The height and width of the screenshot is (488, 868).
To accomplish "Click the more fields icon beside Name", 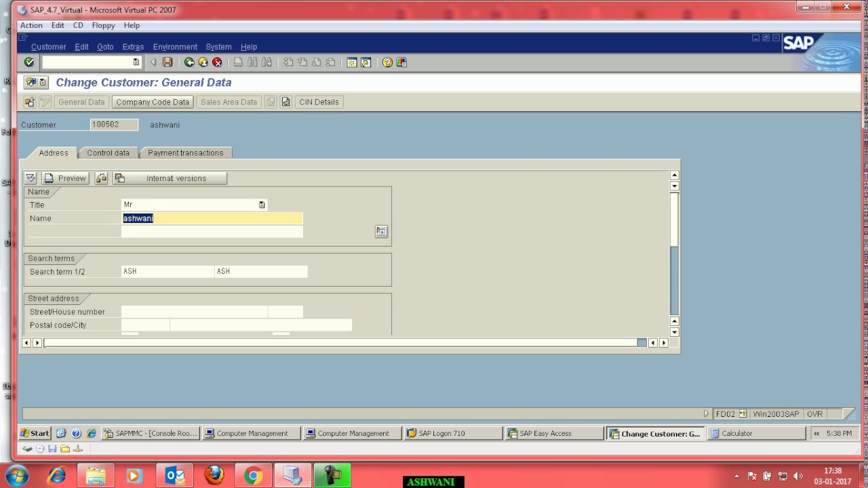I will (x=381, y=232).
